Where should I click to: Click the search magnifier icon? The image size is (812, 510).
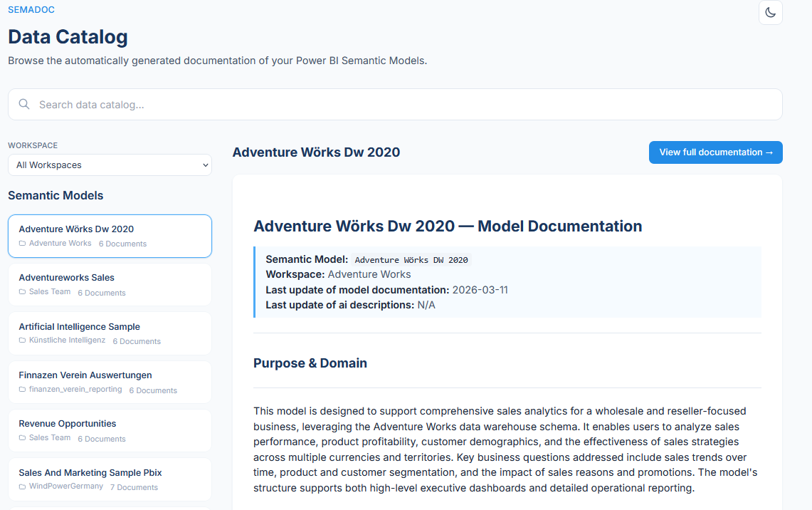pos(24,105)
